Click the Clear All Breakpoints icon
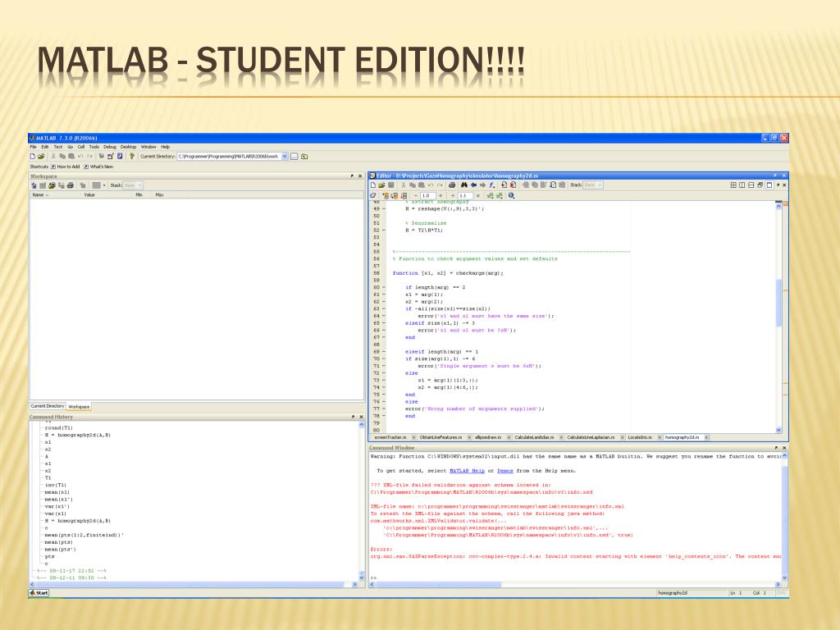The width and height of the screenshot is (840, 630). (x=513, y=185)
